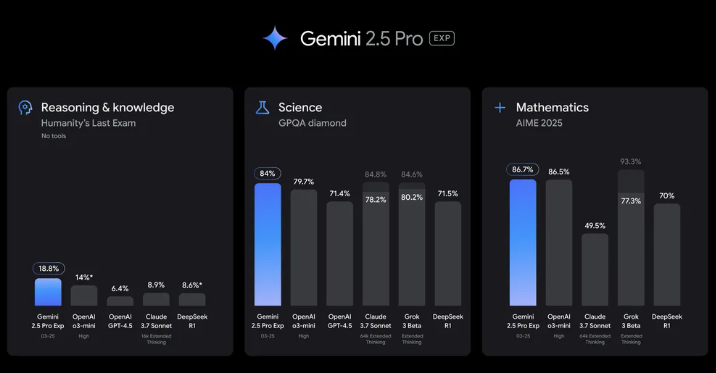716x373 pixels.
Task: Click the blue Gemini bar in the Mathematics chart
Action: [x=523, y=242]
